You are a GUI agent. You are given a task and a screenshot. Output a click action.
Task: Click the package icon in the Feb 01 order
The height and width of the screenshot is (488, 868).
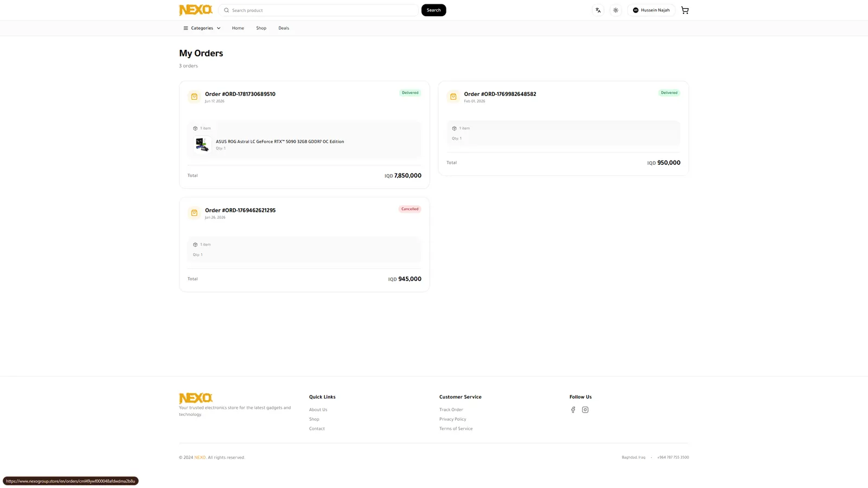pyautogui.click(x=454, y=129)
